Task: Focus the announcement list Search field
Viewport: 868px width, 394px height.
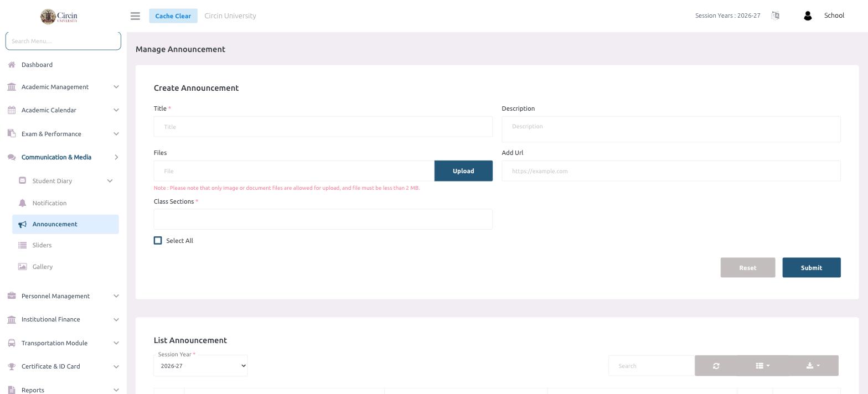Action: pos(652,366)
